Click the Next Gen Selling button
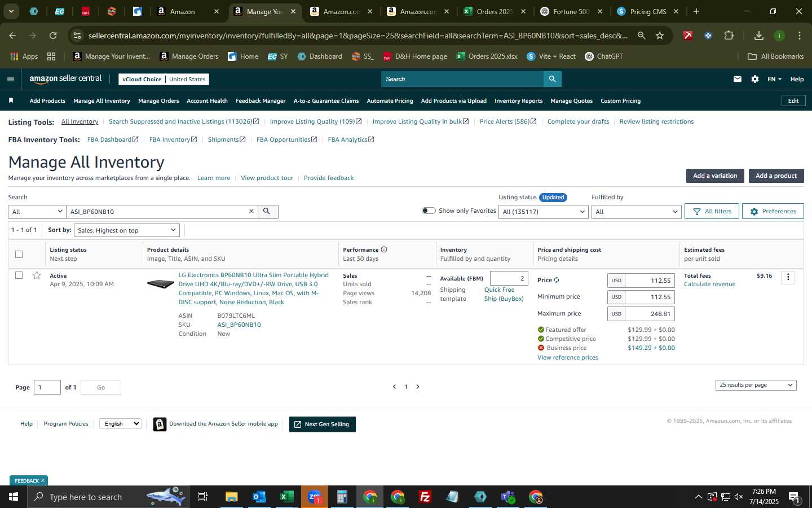Image resolution: width=812 pixels, height=508 pixels. click(x=322, y=424)
